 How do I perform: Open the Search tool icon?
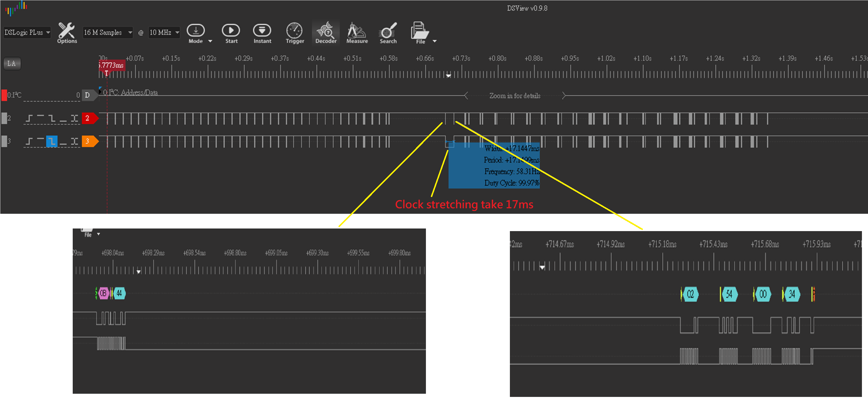click(x=388, y=31)
